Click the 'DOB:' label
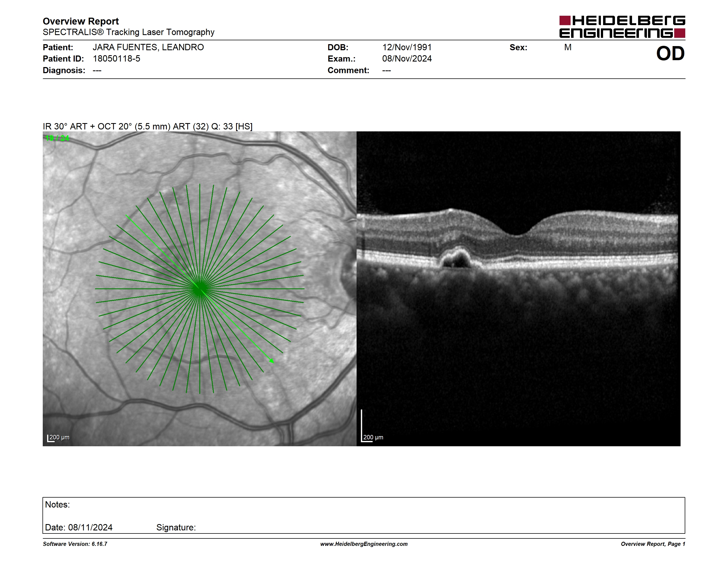 click(338, 47)
